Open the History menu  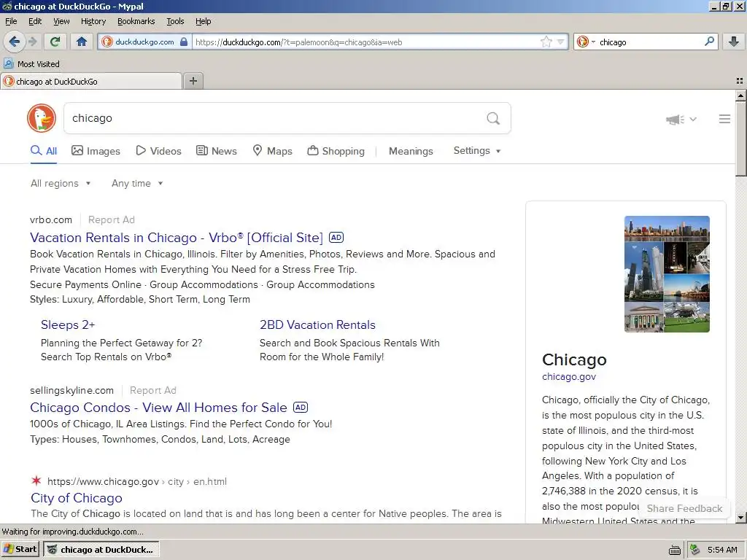click(93, 21)
